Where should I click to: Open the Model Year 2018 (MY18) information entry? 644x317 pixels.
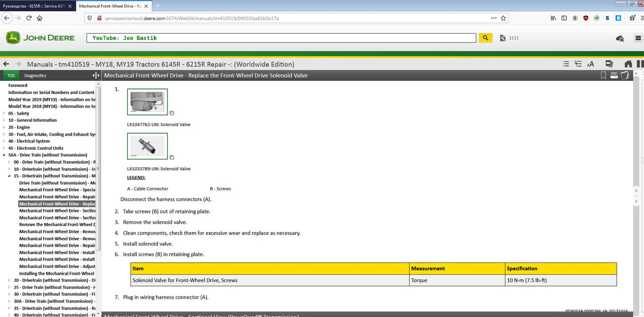51,107
